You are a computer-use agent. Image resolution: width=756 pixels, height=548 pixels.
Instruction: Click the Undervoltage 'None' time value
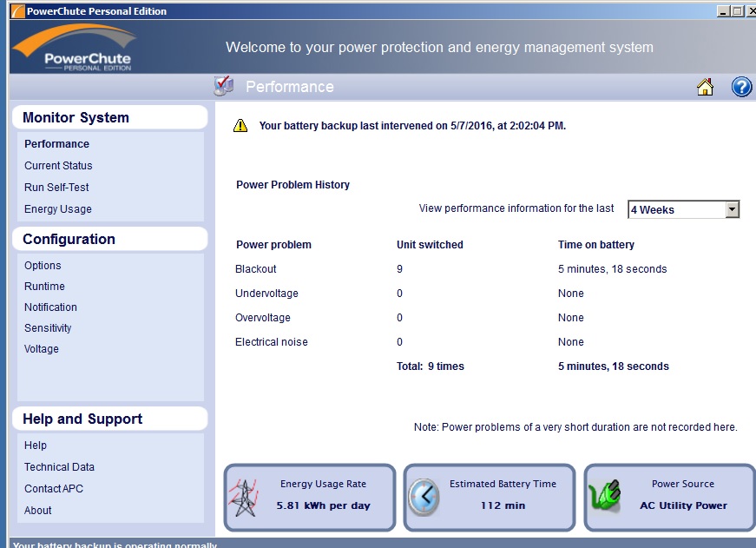click(x=571, y=294)
